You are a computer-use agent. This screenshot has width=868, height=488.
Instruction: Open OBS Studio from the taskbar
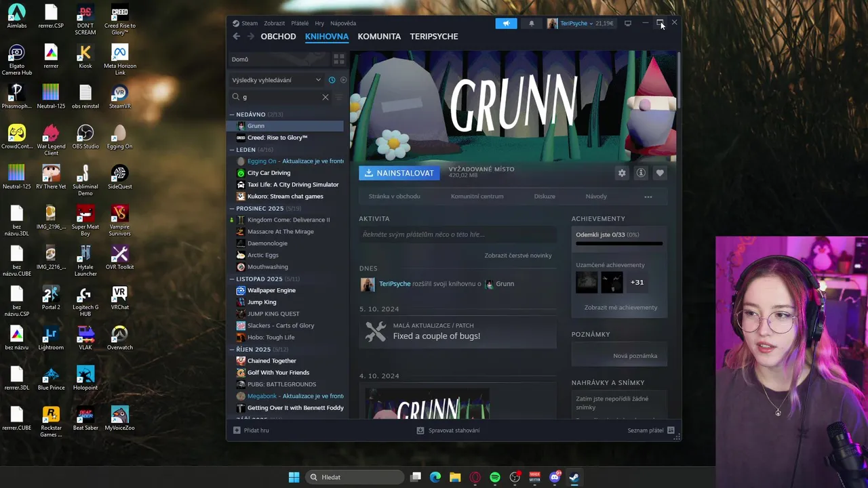pyautogui.click(x=515, y=477)
